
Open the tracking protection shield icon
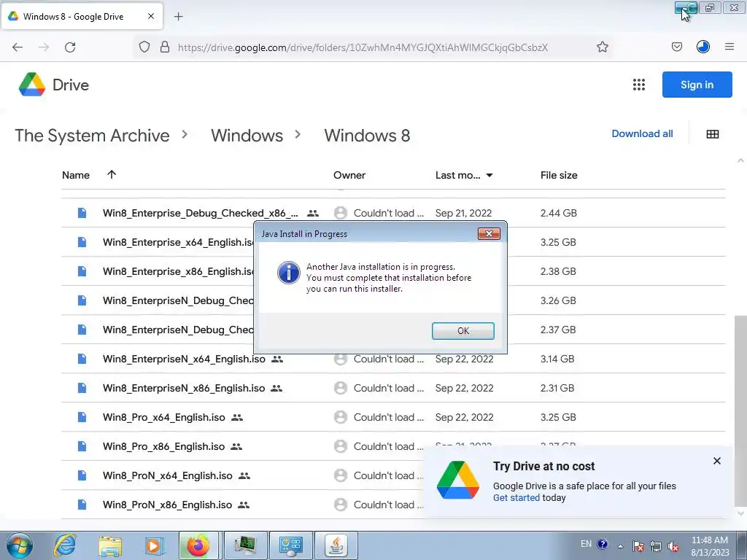point(144,47)
